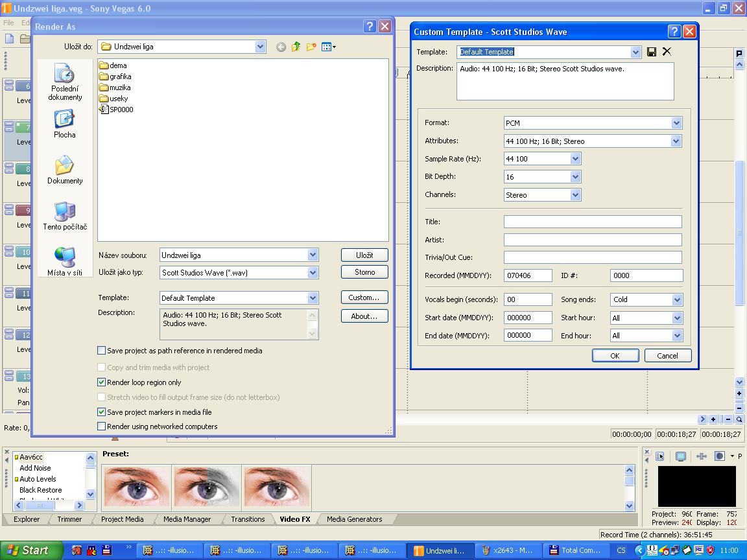Select the useky folder
This screenshot has width=747, height=560.
click(x=113, y=98)
